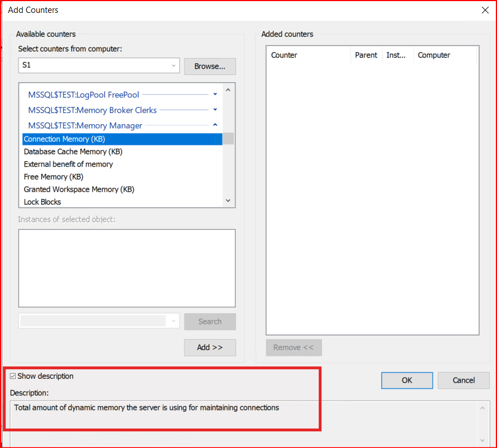Select Lock Blocks counter
Viewport: 497px width, 448px height.
[x=42, y=202]
